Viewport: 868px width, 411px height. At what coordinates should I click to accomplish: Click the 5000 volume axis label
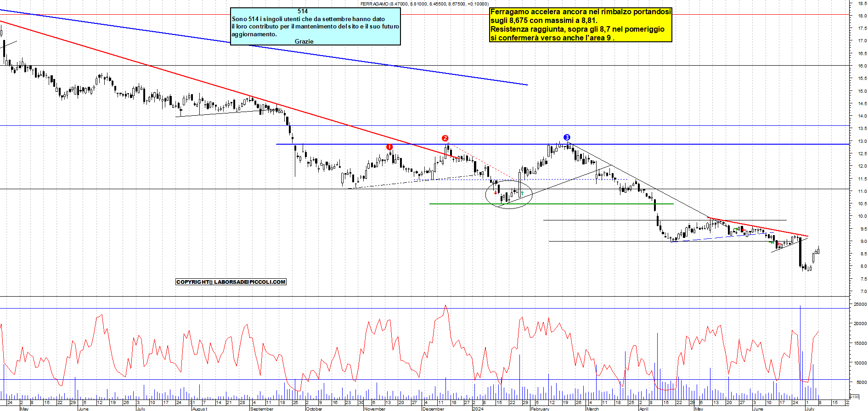861,382
